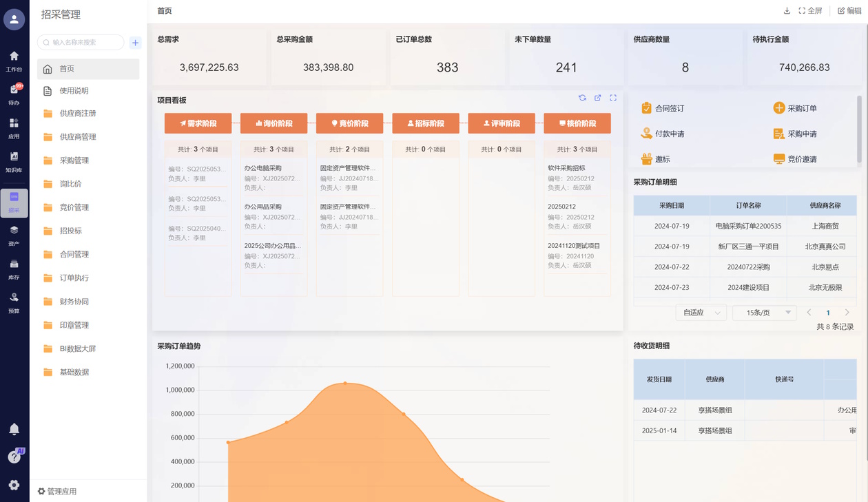Open 合同管理 folder in the menu
The image size is (868, 502).
coord(74,255)
